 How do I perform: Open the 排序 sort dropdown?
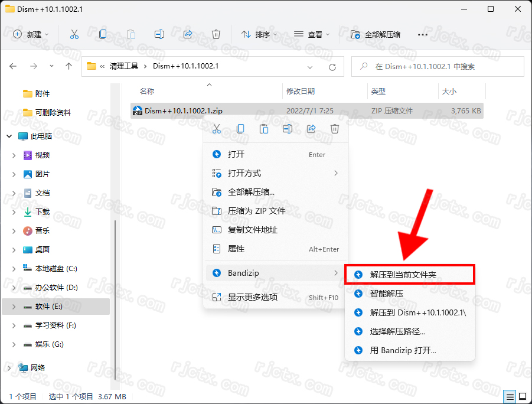(260, 34)
